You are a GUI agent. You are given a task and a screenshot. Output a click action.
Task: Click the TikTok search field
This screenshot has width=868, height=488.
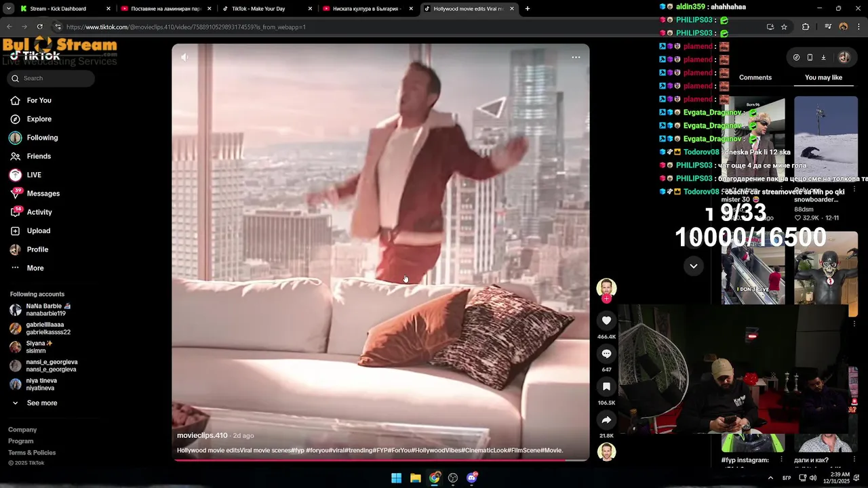(x=51, y=78)
